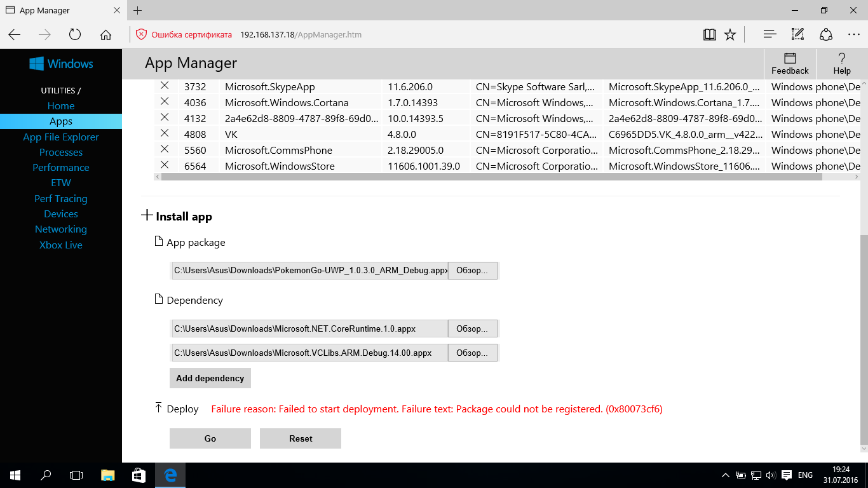This screenshot has height=488, width=868.
Task: Uninstall the VK app
Action: (x=165, y=133)
